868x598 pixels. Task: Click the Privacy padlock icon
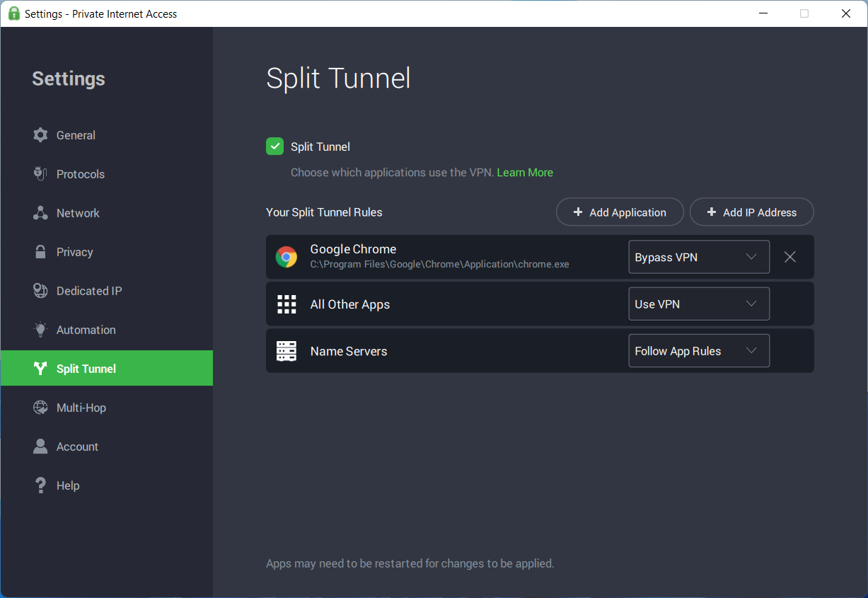point(41,252)
